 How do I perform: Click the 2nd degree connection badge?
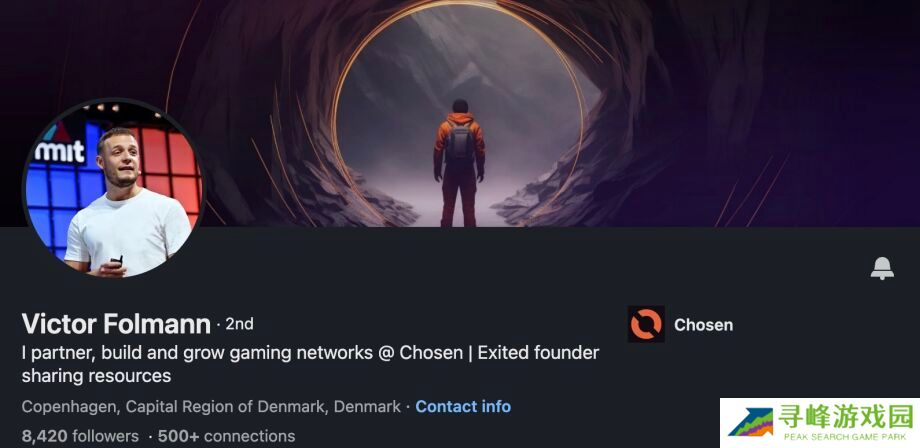click(x=239, y=324)
